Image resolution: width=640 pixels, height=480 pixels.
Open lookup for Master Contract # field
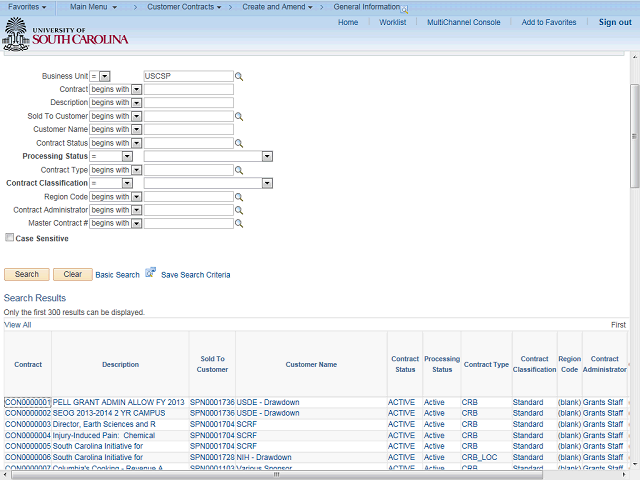click(x=239, y=224)
